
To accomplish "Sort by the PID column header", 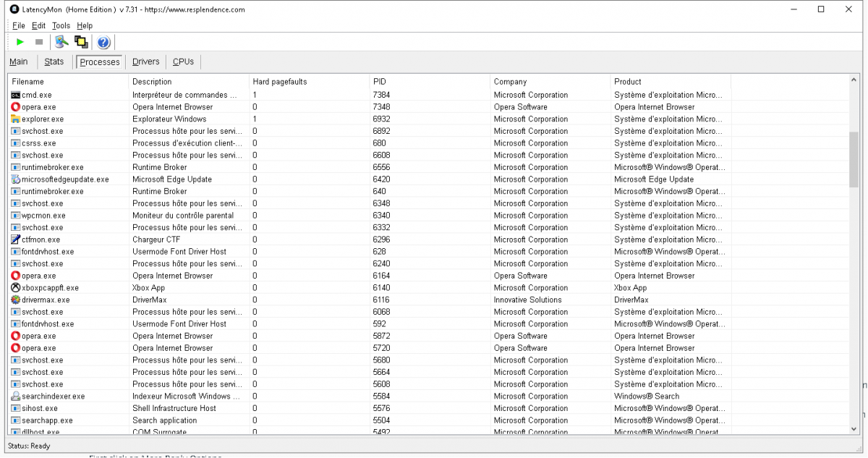I will coord(430,82).
